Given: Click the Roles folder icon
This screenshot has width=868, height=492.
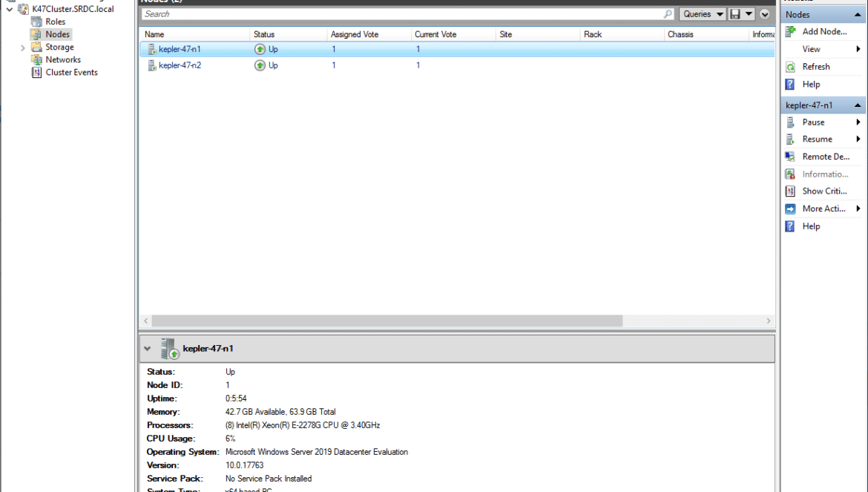Looking at the screenshot, I should tap(36, 22).
